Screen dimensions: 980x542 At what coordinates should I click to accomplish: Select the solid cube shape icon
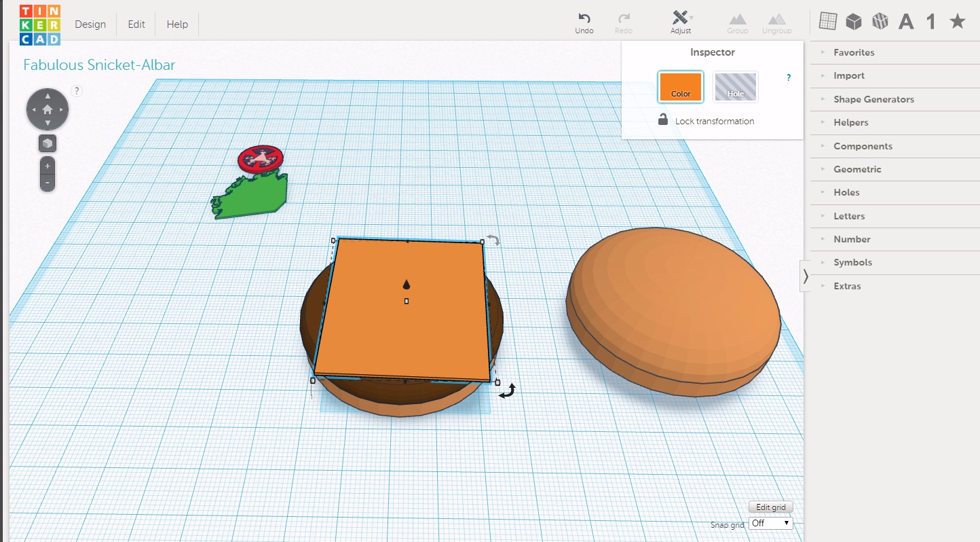[x=854, y=22]
